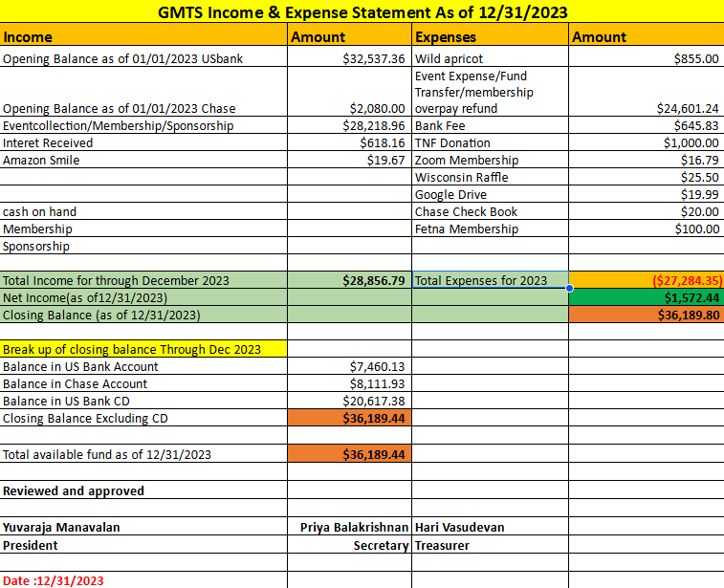Screen dimensions: 724x588
Task: Click the red ($27,284.35) total cell
Action: [647, 280]
